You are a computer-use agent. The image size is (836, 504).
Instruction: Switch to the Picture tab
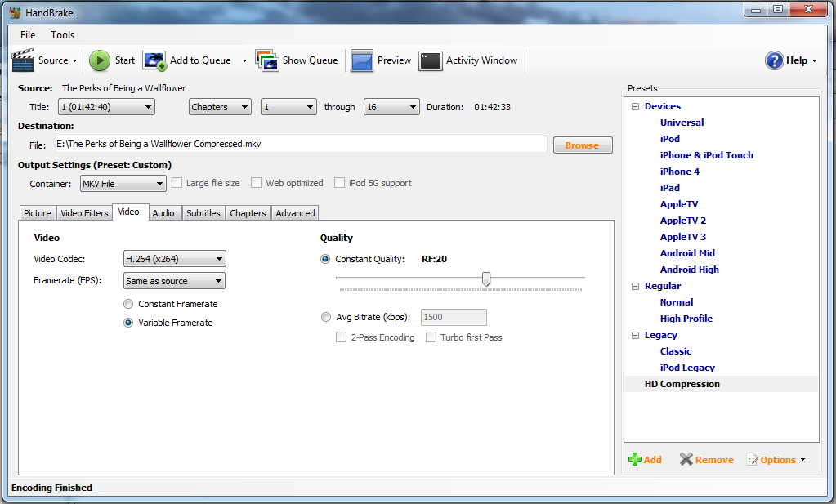click(38, 213)
